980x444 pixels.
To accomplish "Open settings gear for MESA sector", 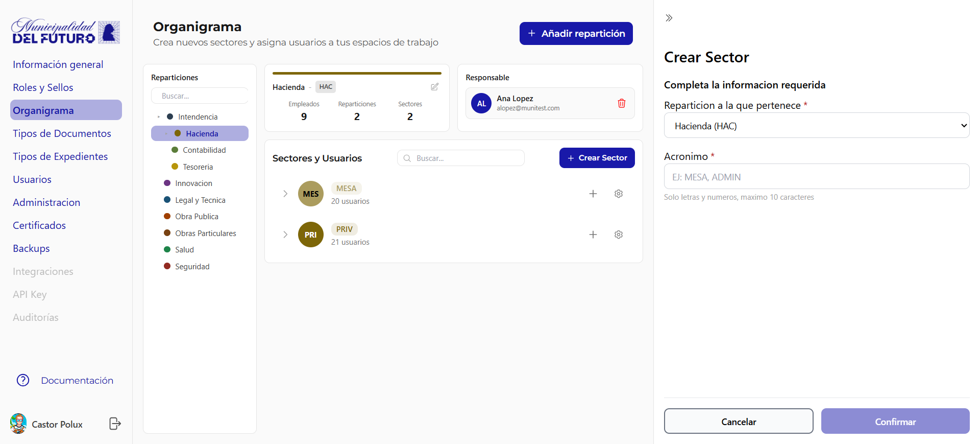I will [x=618, y=194].
